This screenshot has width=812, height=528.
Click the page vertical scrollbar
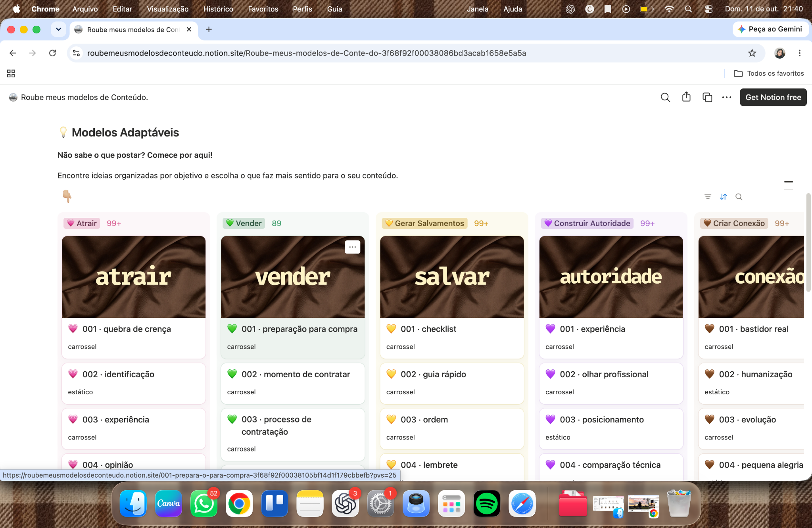pyautogui.click(x=808, y=243)
